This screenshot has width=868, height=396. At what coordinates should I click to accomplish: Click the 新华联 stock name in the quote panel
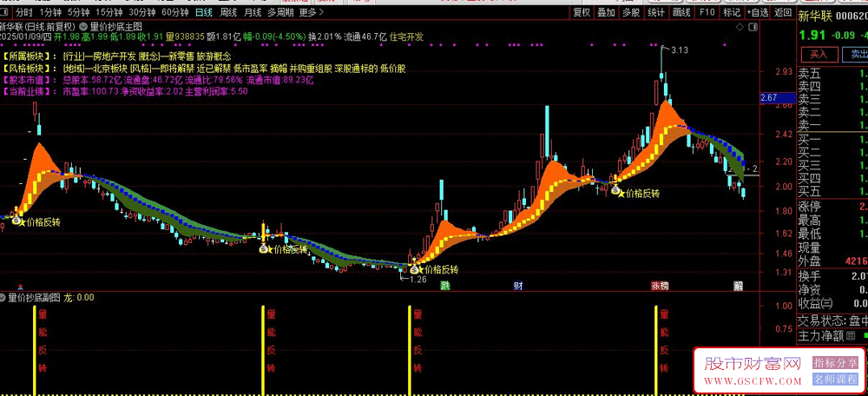point(815,16)
